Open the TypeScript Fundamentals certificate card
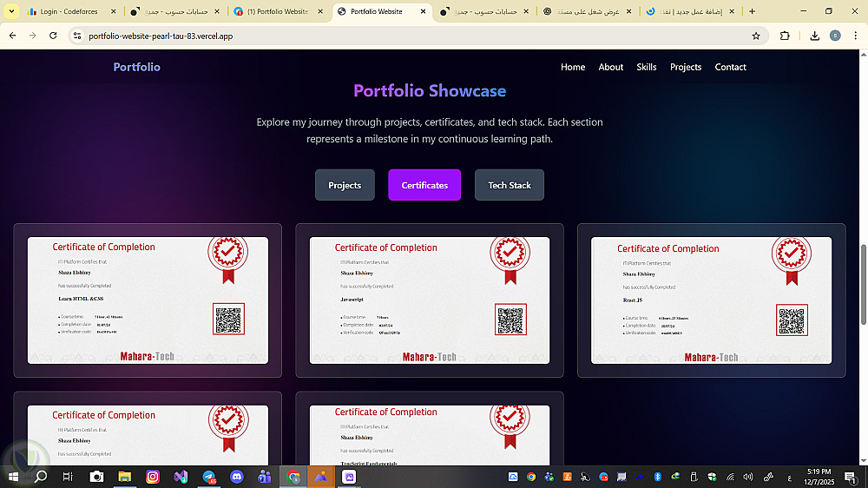The image size is (868, 488). pyautogui.click(x=430, y=429)
